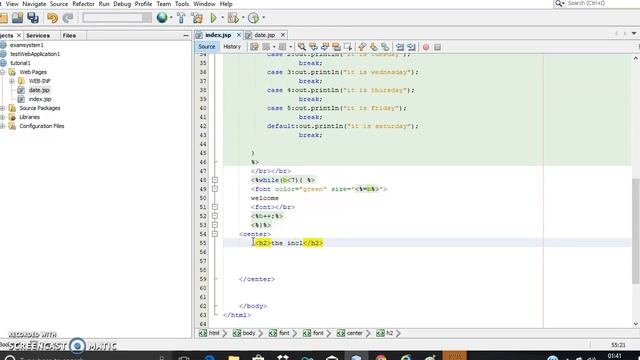Click the Debug Project icon

coord(233,18)
